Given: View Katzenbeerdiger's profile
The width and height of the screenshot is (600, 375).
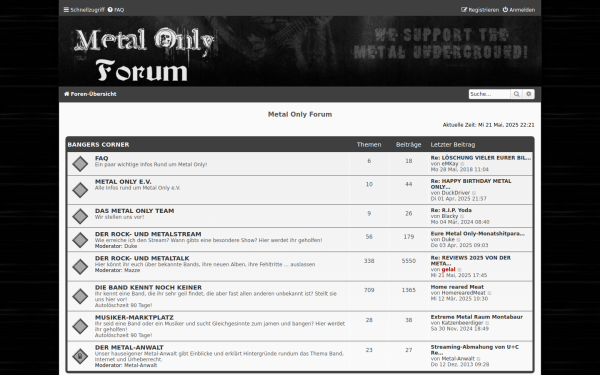Looking at the screenshot, I should tap(462, 323).
